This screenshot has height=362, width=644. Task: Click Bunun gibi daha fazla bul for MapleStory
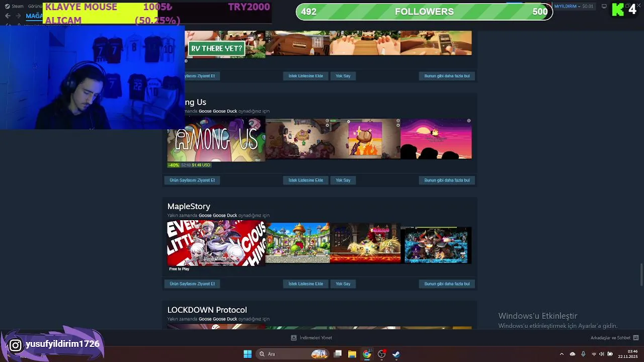(447, 284)
